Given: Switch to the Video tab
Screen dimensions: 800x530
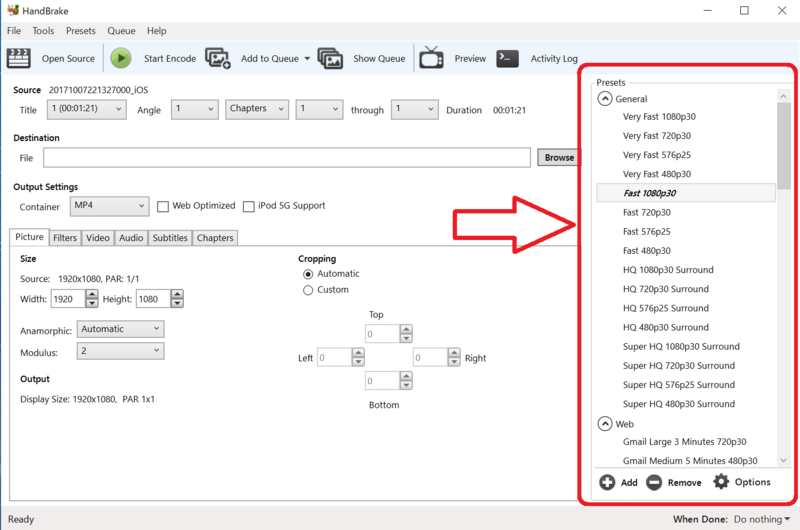Looking at the screenshot, I should [x=97, y=238].
